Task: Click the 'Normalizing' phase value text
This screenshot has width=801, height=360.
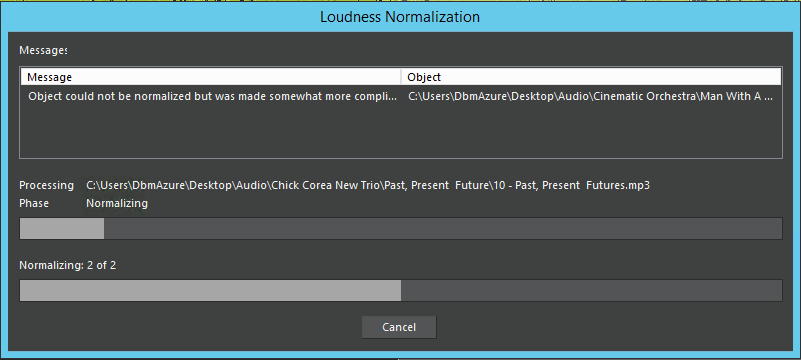Action: click(x=117, y=203)
